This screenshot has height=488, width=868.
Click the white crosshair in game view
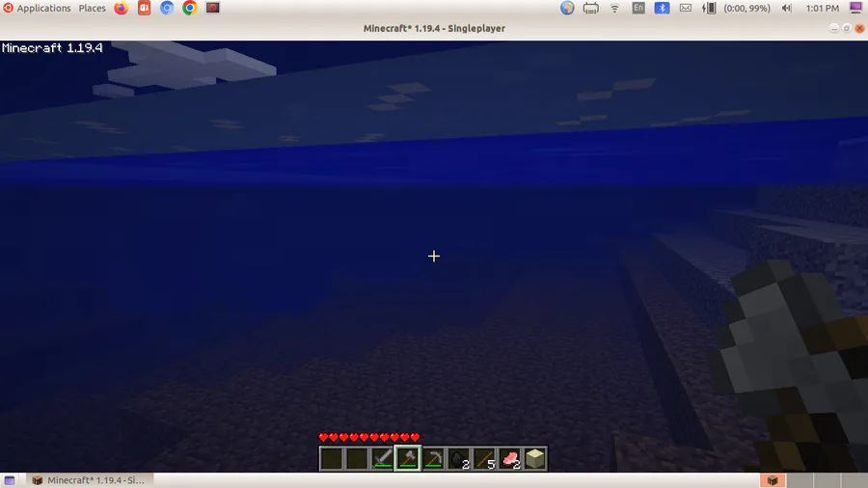click(434, 257)
